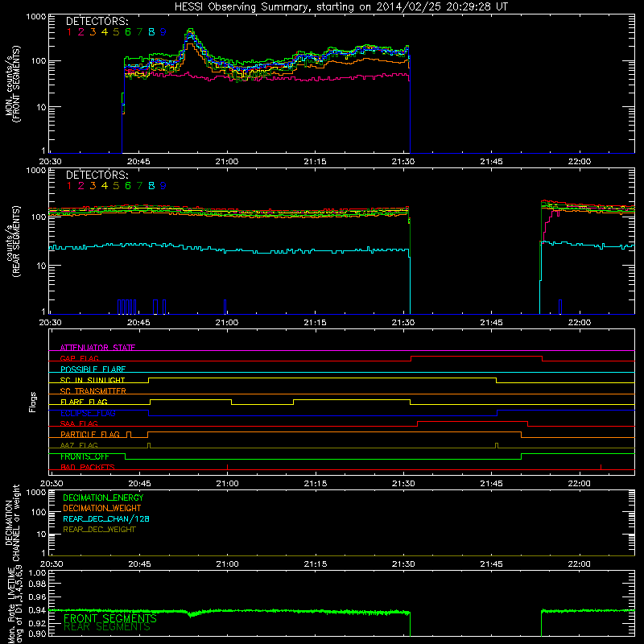644x644 pixels.
Task: Click the PARTICLE_FLAG label
Action: [x=90, y=434]
